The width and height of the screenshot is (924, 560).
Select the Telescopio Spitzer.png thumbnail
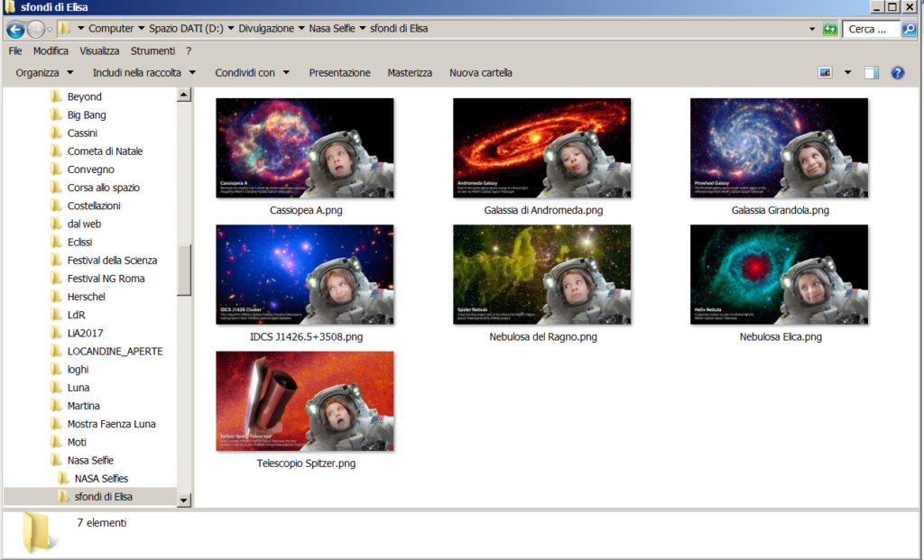point(305,401)
